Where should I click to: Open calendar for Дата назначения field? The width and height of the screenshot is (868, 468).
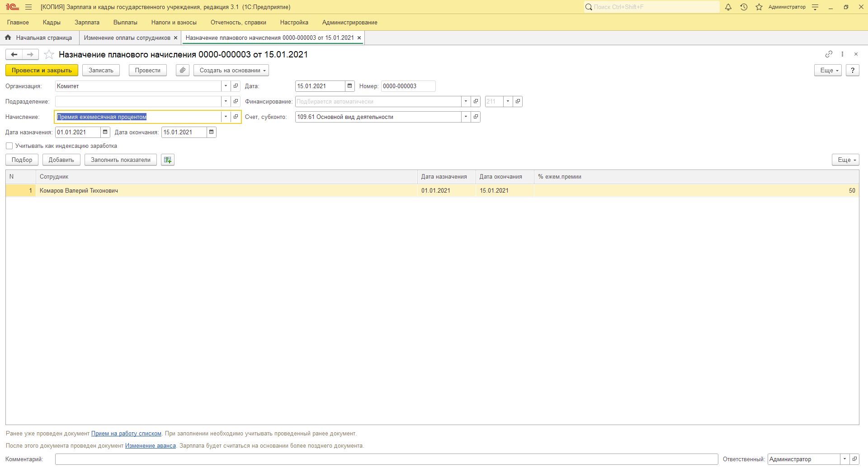105,132
